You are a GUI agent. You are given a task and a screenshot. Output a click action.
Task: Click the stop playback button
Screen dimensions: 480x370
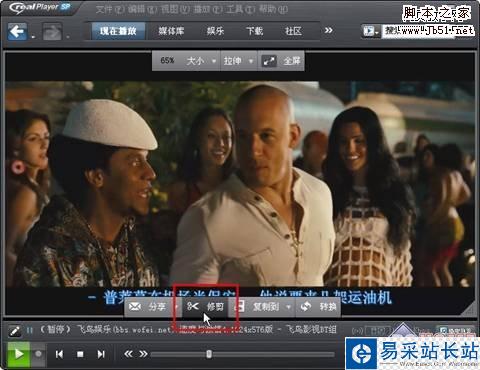80,354
